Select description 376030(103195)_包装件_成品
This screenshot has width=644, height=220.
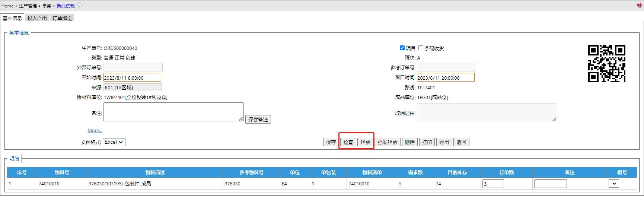point(120,184)
